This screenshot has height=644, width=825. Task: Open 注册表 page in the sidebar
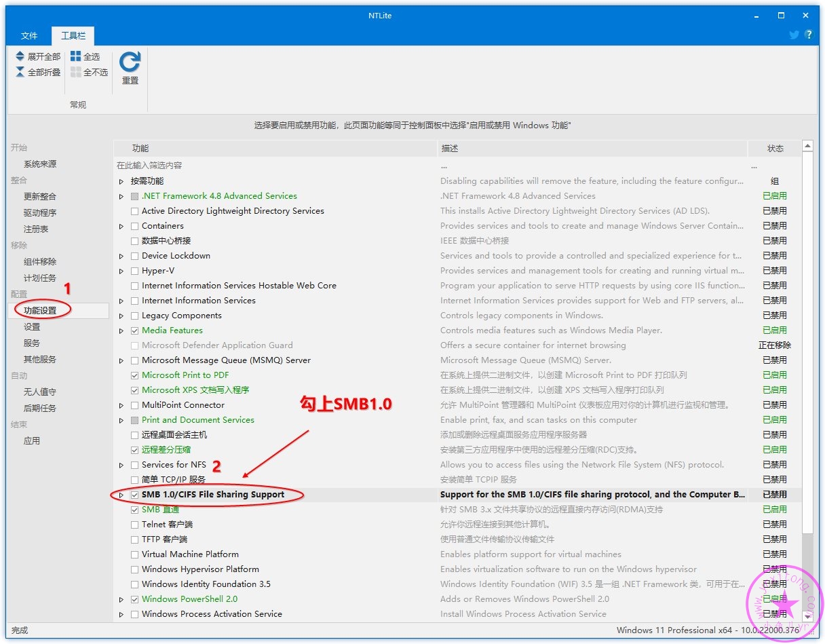[x=36, y=229]
